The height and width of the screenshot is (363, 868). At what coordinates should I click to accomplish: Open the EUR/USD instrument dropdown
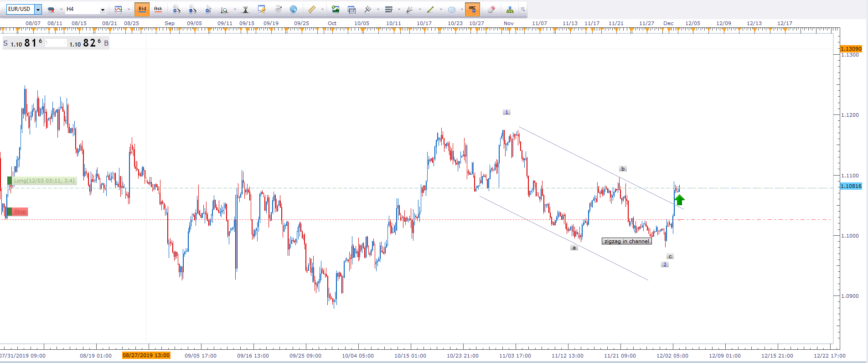[x=38, y=9]
